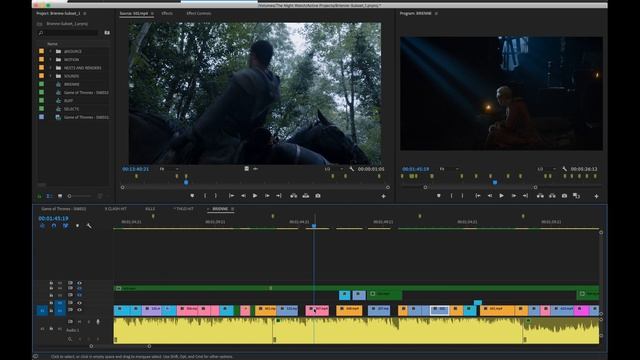Open Program monitor zoom level Fit dropdown
640x360 pixels.
449,169
